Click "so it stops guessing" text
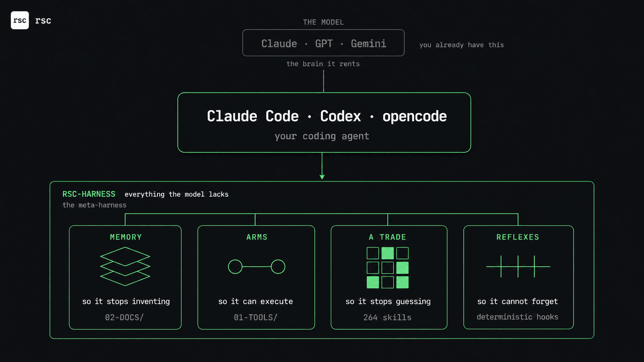Viewport: 644px width, 362px height. (x=388, y=302)
